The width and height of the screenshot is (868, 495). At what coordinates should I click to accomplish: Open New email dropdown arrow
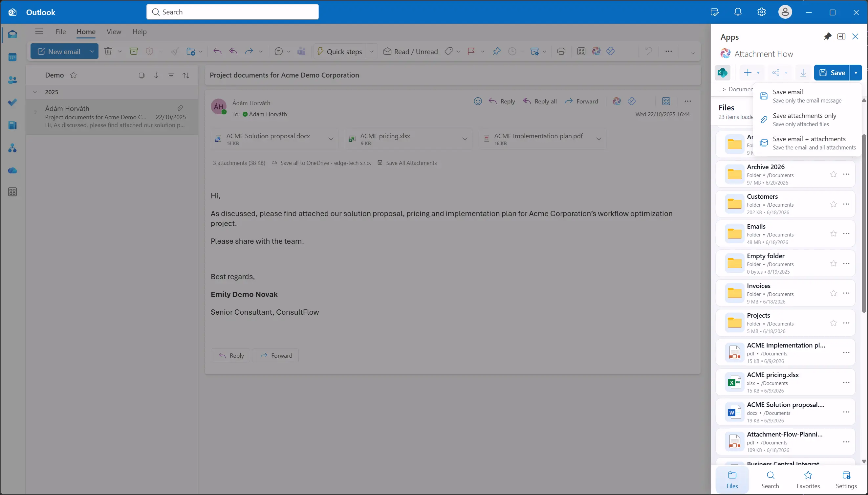pyautogui.click(x=92, y=51)
